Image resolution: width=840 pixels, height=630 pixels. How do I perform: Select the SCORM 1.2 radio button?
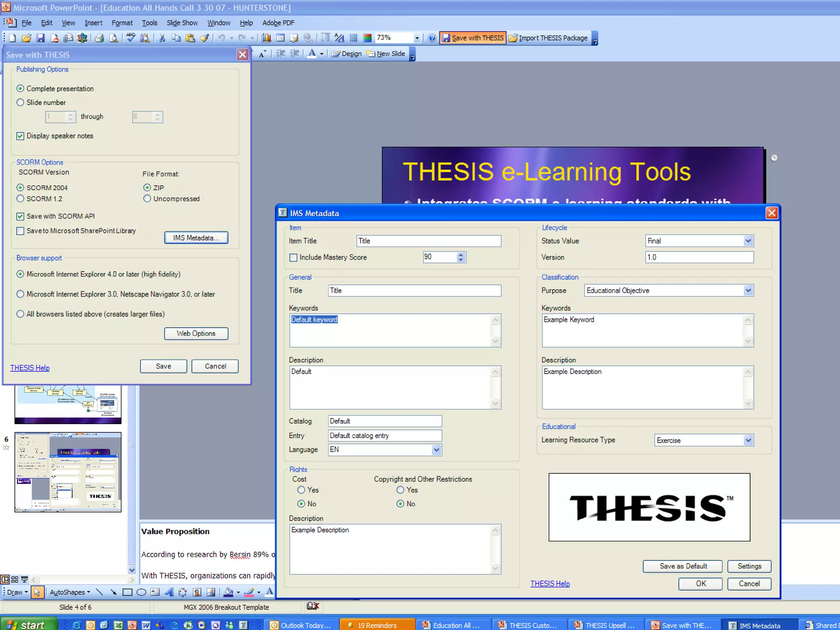point(20,199)
